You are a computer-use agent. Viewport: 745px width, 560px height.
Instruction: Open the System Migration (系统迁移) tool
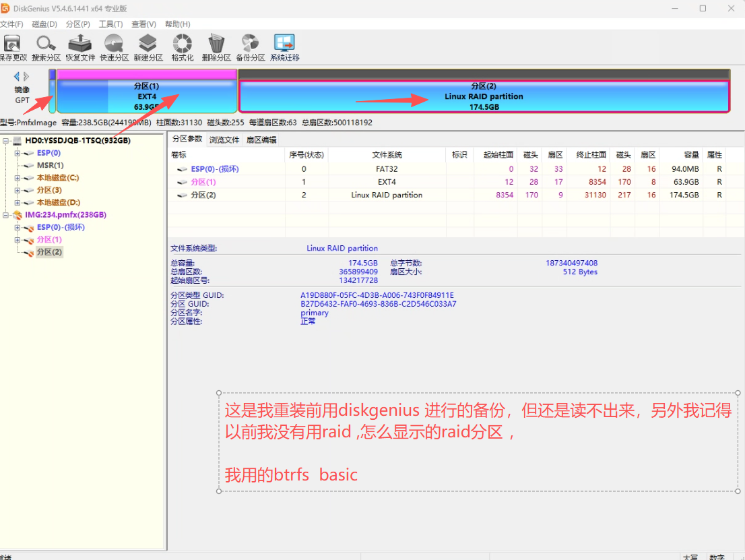284,43
